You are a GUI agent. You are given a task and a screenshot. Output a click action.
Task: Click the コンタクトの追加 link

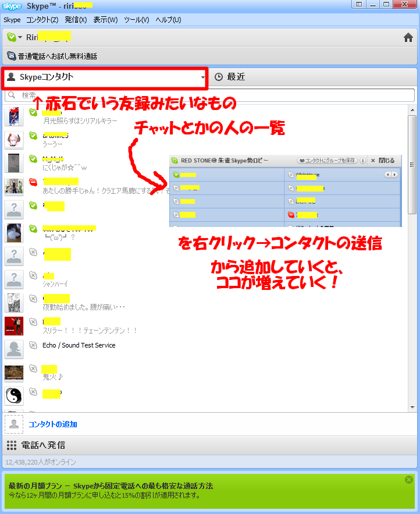point(53,424)
